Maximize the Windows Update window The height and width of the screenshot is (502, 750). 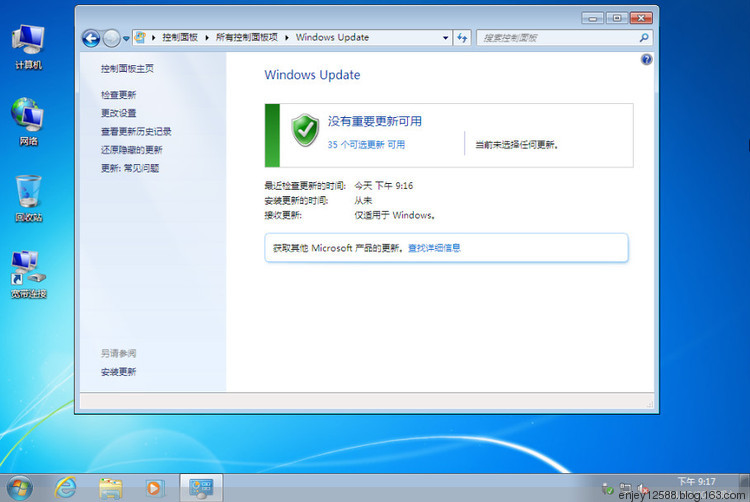click(617, 18)
